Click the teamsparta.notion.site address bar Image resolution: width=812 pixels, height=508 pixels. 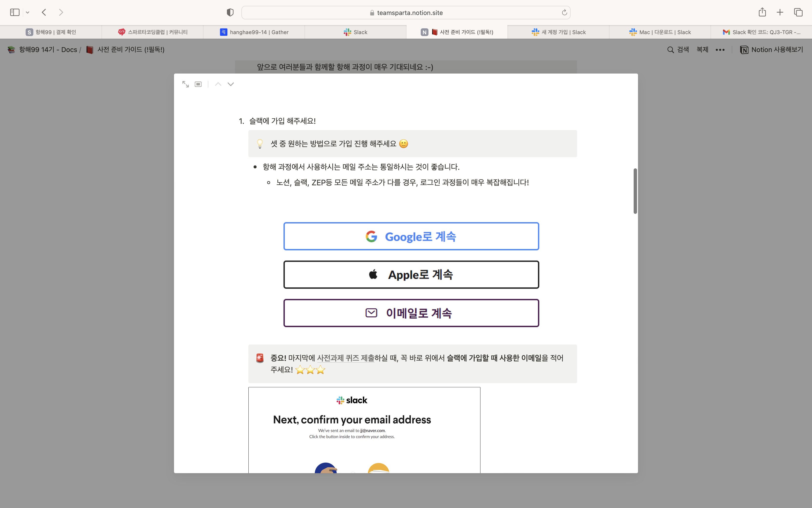click(406, 12)
